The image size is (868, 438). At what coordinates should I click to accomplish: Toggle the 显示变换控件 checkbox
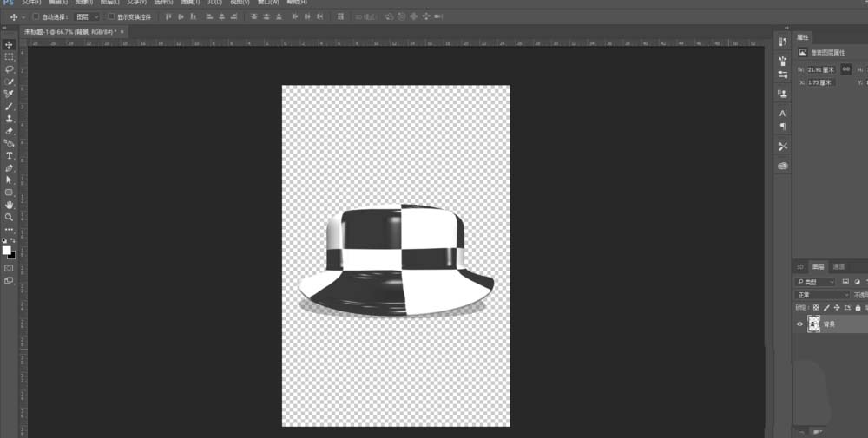click(x=111, y=16)
